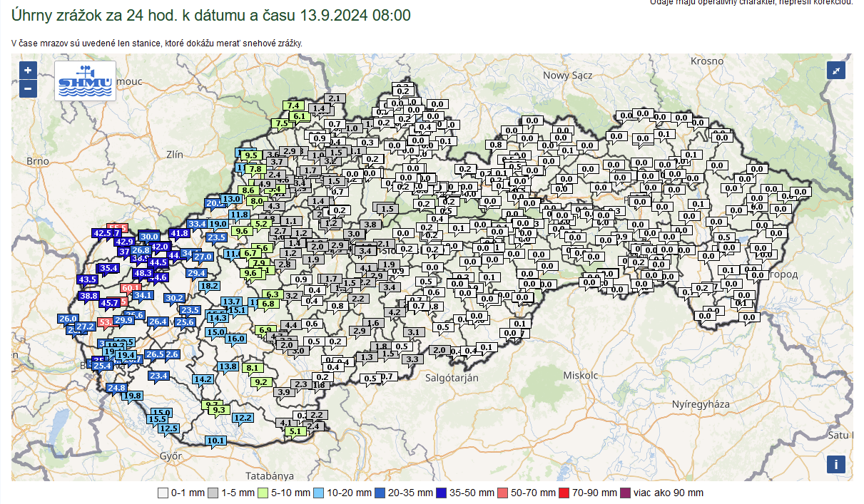The image size is (864, 504).
Task: Select the 5-10 mm legend swatch
Action: (x=263, y=493)
